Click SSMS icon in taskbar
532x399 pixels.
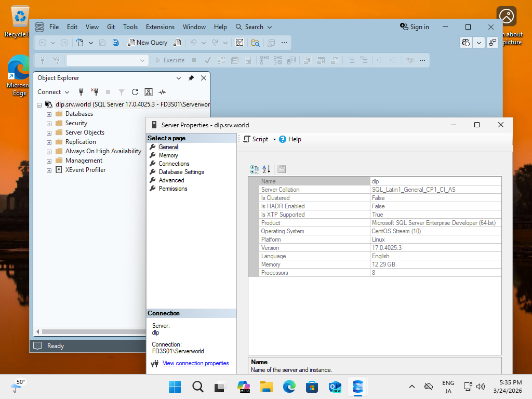click(357, 387)
